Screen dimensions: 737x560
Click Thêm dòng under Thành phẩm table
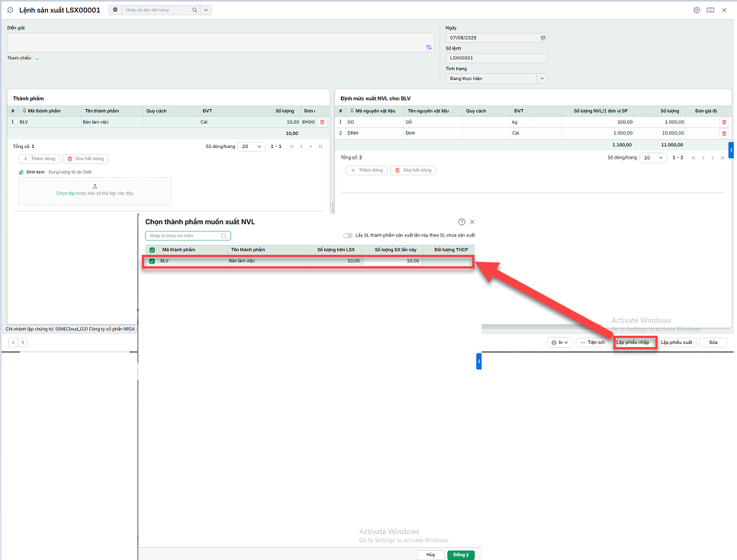point(39,159)
